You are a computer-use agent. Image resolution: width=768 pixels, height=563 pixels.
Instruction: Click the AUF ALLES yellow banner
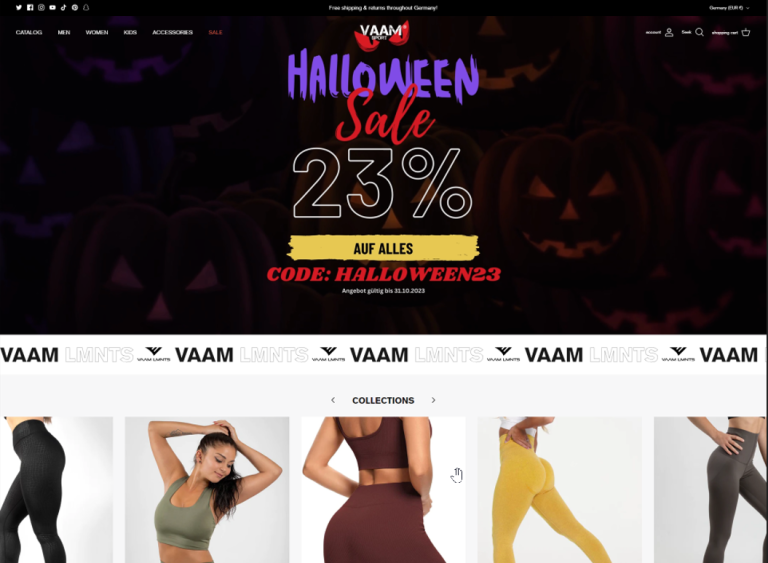383,248
